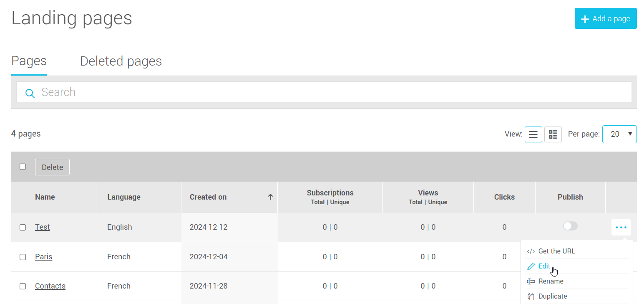Screen dimensions: 644x304
Task: Click the Rename icon in menu
Action: [531, 281]
